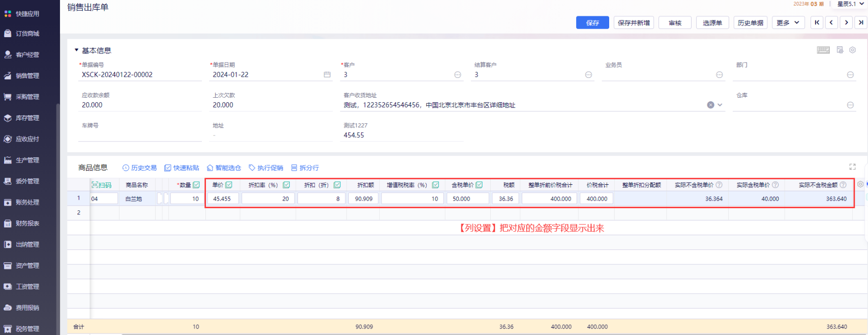This screenshot has width=868, height=335.
Task: Open 智能选仓 tool
Action: click(x=224, y=167)
